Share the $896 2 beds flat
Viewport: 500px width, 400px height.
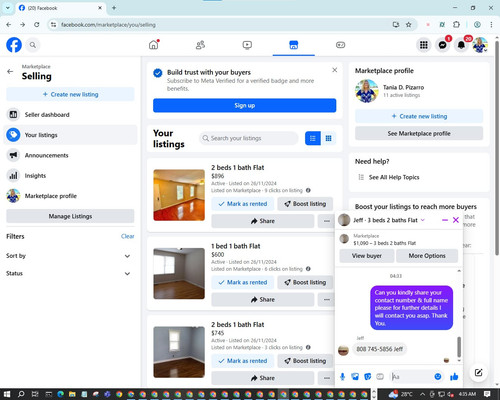coord(263,221)
